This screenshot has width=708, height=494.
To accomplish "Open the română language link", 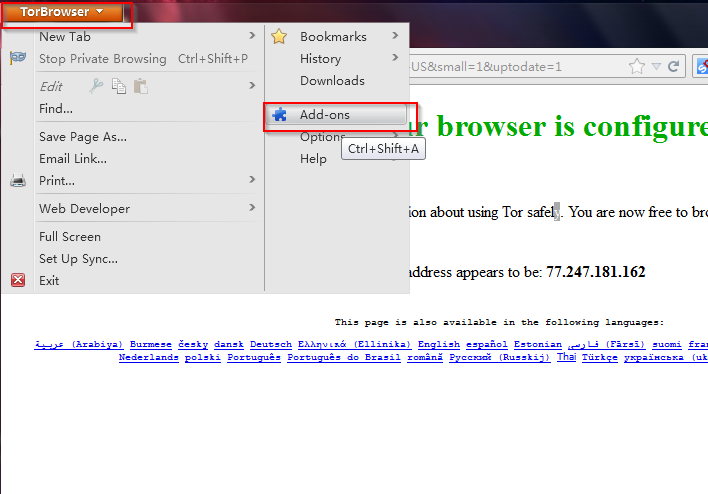I will pos(424,357).
